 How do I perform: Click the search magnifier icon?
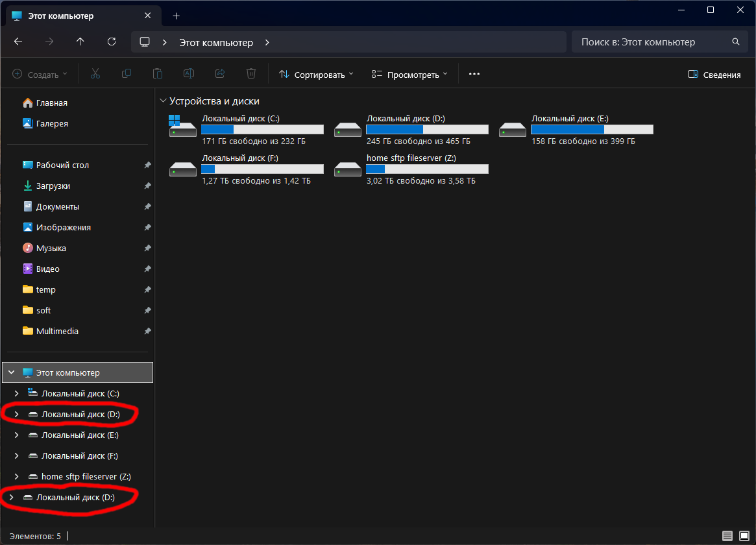[x=736, y=42]
